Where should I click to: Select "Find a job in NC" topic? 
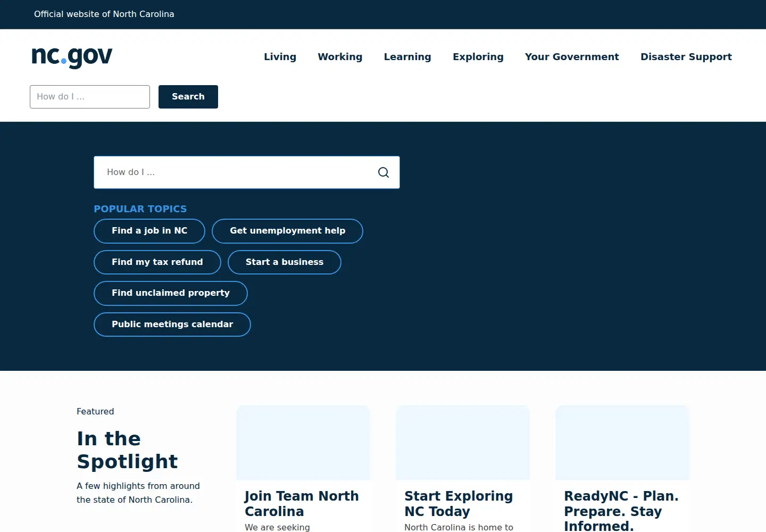coord(149,231)
